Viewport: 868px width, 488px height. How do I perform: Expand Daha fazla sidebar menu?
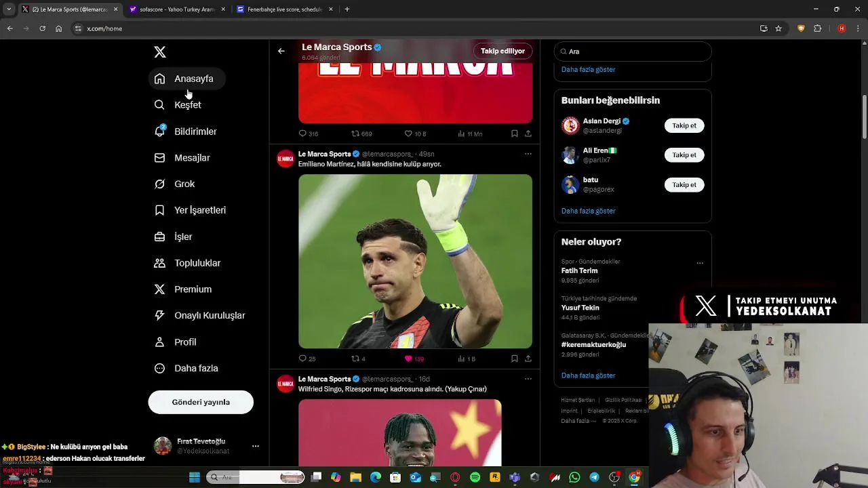point(186,368)
